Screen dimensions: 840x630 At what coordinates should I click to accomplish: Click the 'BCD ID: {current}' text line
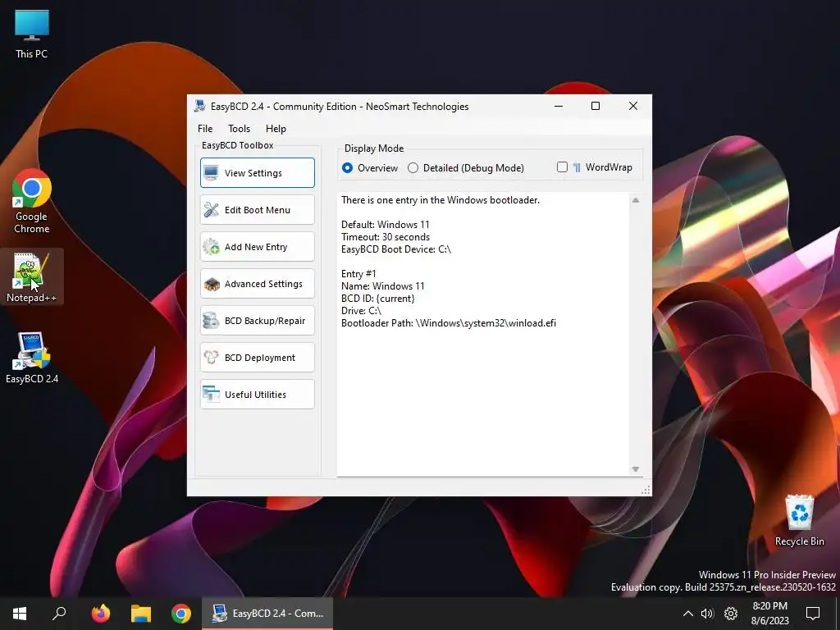pyautogui.click(x=377, y=299)
